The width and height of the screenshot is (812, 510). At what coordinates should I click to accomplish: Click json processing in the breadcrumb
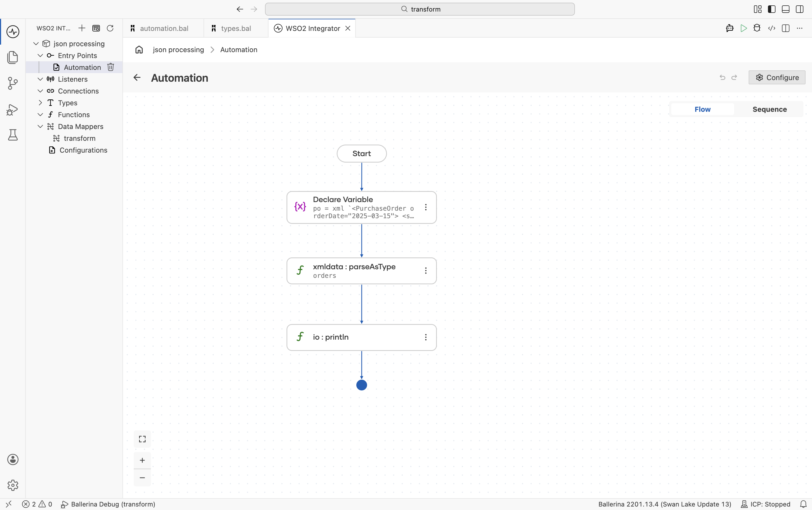(178, 50)
